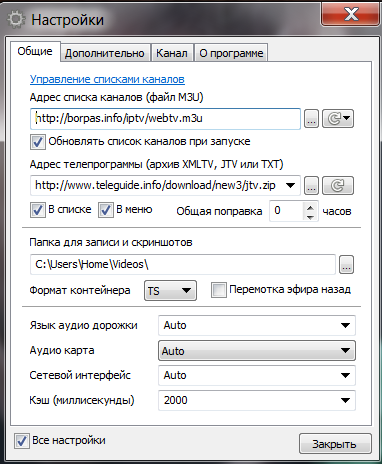Browse for the M3U channel list file
The width and height of the screenshot is (382, 464).
(x=311, y=119)
